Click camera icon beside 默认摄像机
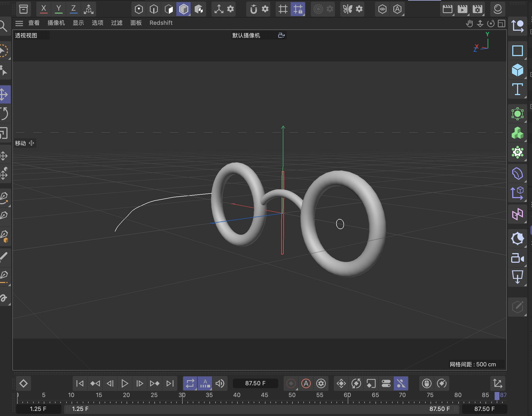This screenshot has width=532, height=416. click(x=281, y=36)
